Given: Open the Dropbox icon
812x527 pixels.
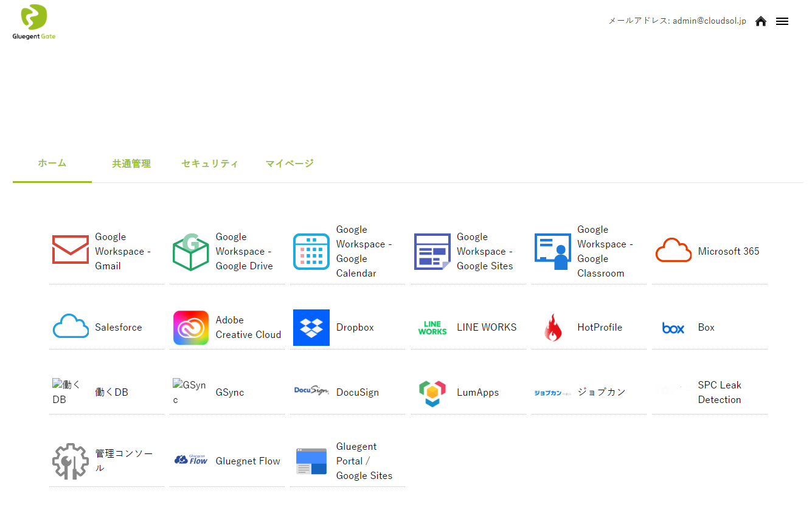Looking at the screenshot, I should pyautogui.click(x=311, y=328).
